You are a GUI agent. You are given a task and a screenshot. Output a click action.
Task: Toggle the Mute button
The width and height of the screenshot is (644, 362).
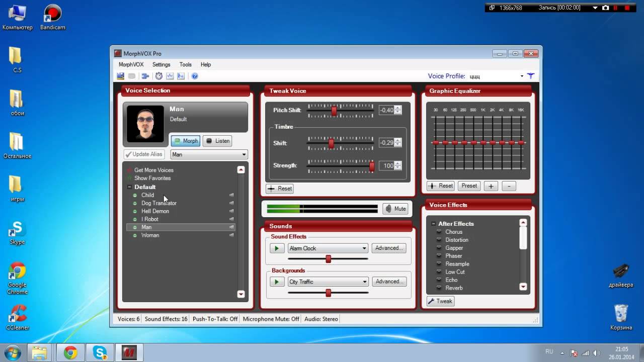(395, 209)
